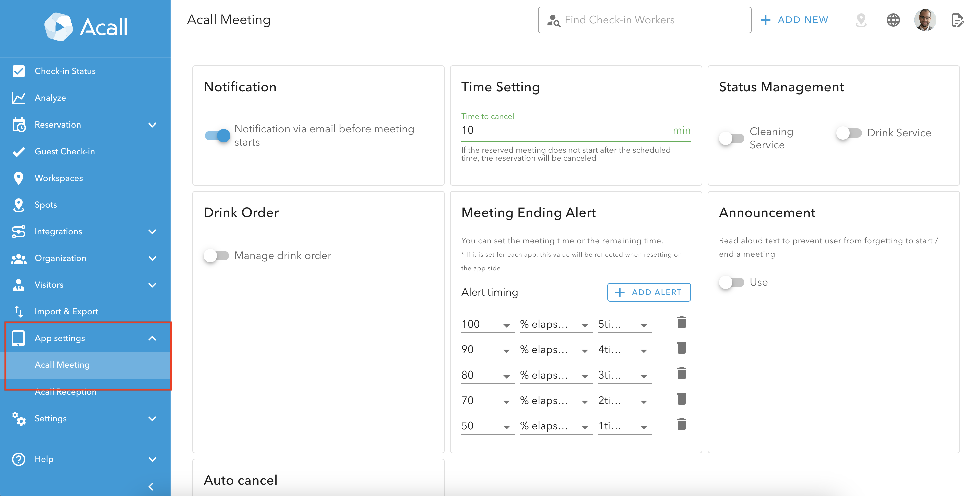
Task: Expand the Help menu chevron
Action: [152, 459]
